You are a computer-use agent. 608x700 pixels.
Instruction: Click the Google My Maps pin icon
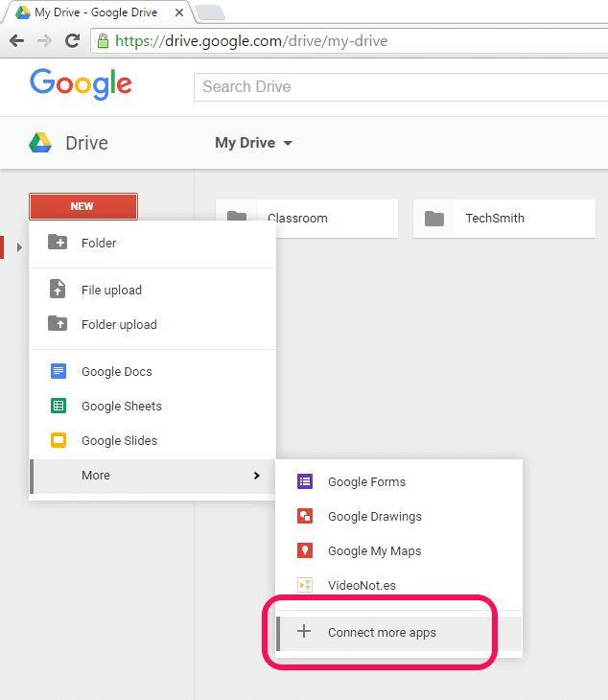[305, 550]
